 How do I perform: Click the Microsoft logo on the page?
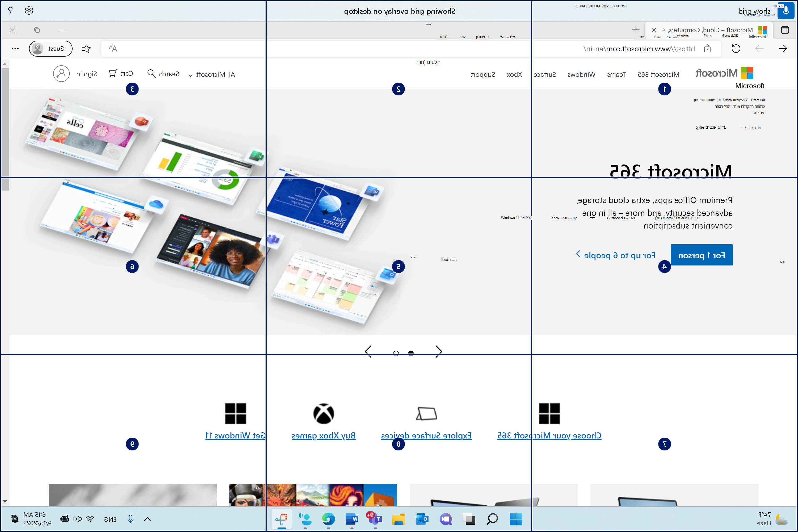point(724,73)
